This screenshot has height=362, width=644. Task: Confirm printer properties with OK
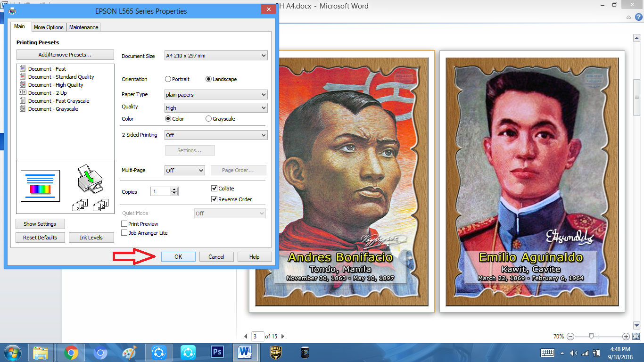tap(178, 257)
